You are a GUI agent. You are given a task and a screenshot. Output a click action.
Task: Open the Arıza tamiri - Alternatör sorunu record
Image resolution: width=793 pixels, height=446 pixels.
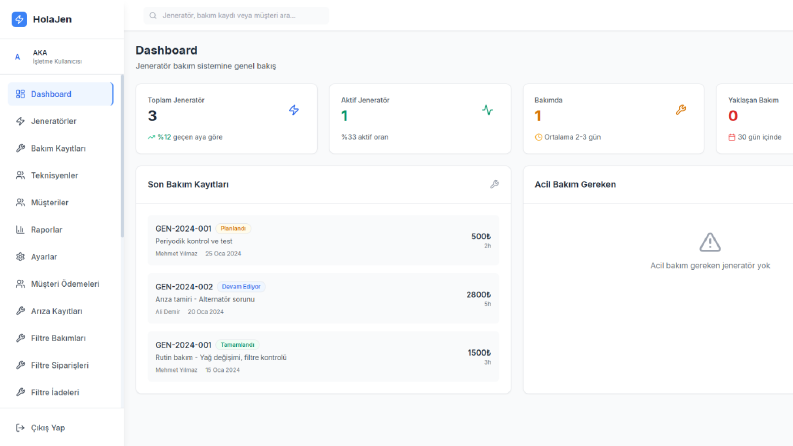(323, 298)
